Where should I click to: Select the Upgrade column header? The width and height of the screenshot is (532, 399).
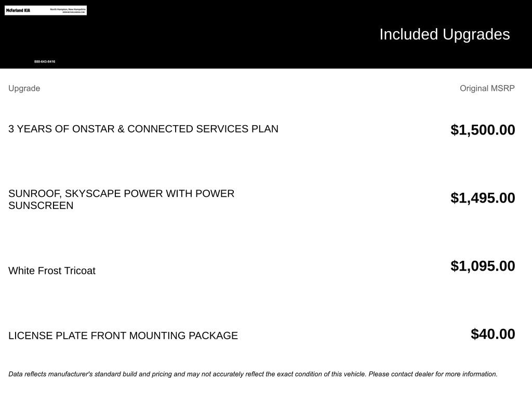coord(24,88)
